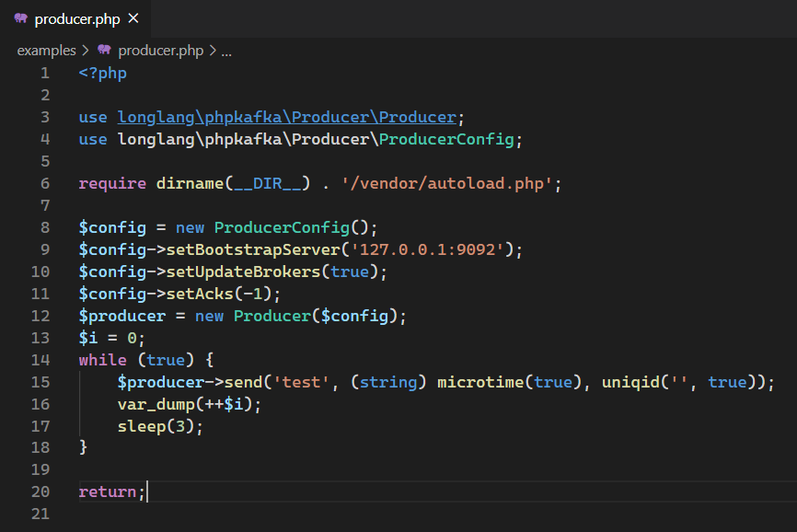The image size is (797, 532).
Task: Click the PHP icon in the breadcrumb
Action: 104,50
